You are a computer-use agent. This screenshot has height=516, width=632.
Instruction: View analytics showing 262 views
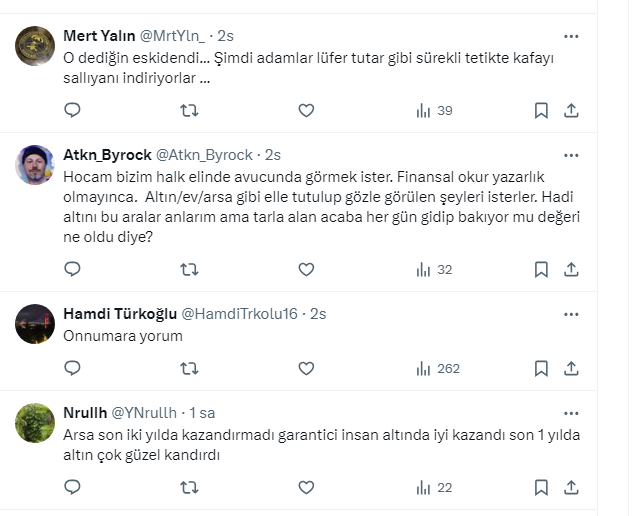click(x=437, y=368)
